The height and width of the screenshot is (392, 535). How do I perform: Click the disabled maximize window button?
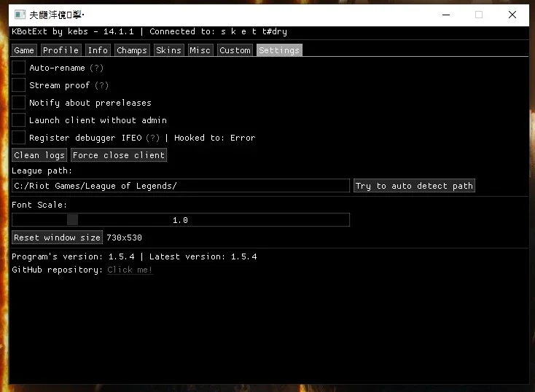point(479,15)
